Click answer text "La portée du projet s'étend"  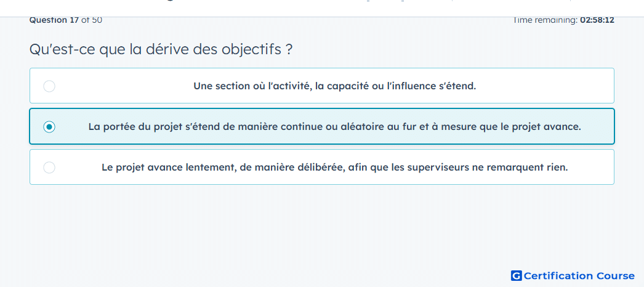pos(335,127)
